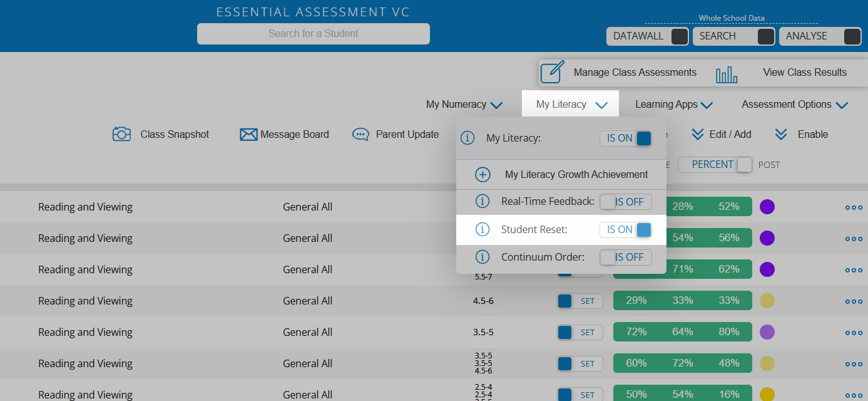868x401 pixels.
Task: Click the Message Board envelope icon
Action: [248, 134]
